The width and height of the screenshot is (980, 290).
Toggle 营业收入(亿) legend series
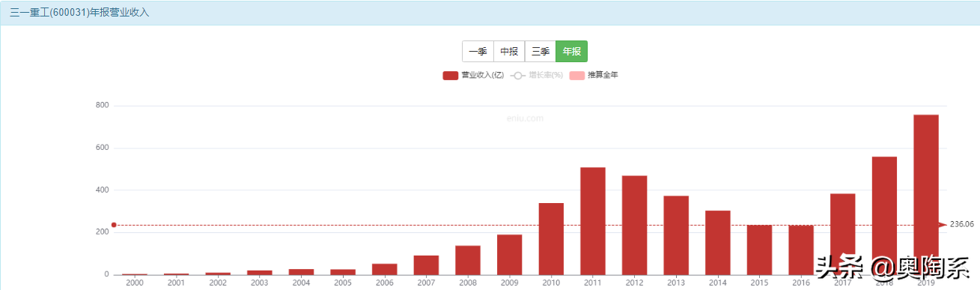[473, 75]
